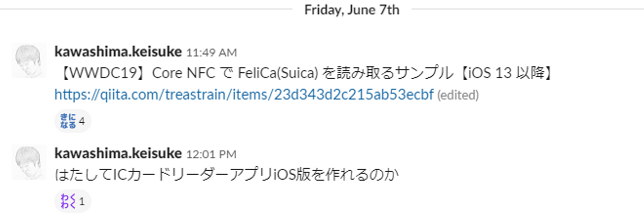Click the きになる emoji icon

tap(68, 121)
